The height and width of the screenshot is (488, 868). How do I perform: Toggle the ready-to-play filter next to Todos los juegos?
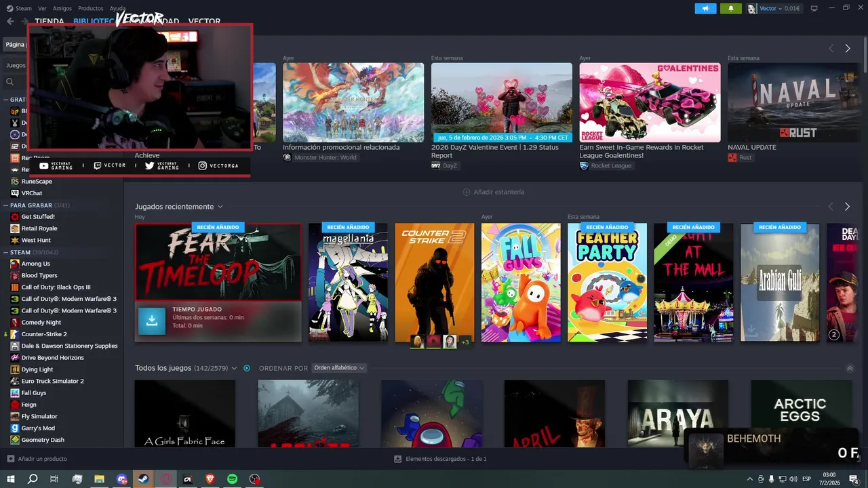point(247,368)
